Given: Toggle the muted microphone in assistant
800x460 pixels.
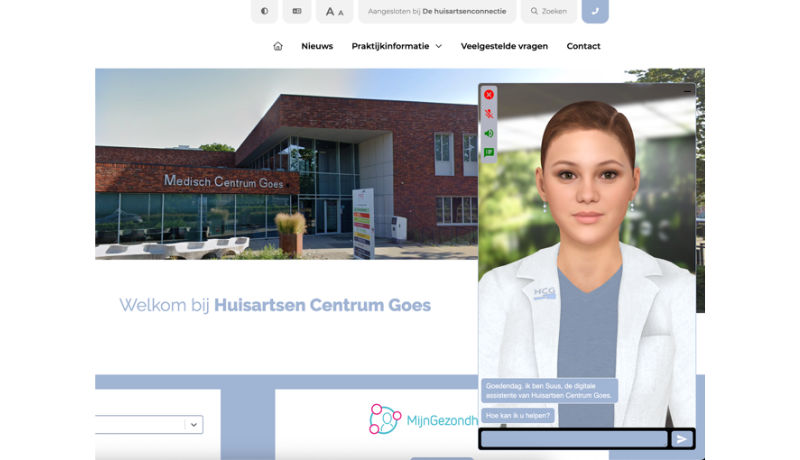Looking at the screenshot, I should pos(489,114).
